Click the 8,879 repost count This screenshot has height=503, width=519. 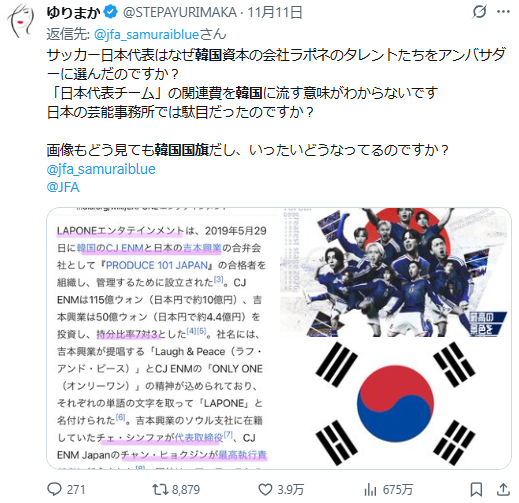[x=186, y=490]
